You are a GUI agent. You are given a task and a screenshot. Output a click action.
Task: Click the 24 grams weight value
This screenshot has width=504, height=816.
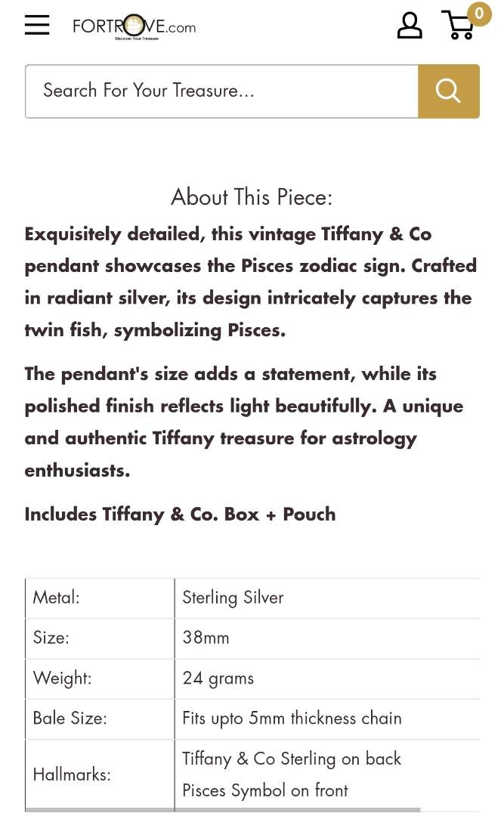[218, 678]
